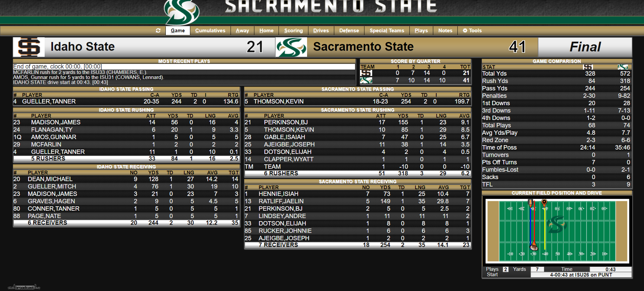Open the Tools gear menu
The height and width of the screenshot is (291, 644).
[472, 31]
